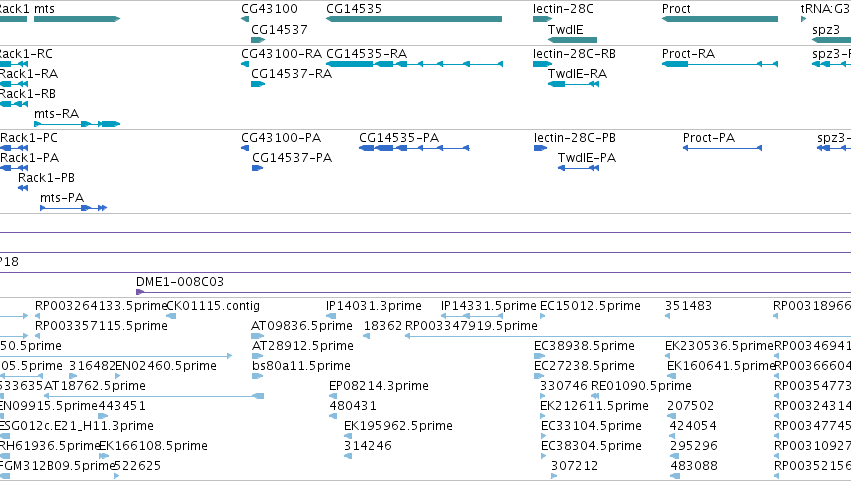
Task: Open the Rack1-RA transcript
Action: [14, 84]
